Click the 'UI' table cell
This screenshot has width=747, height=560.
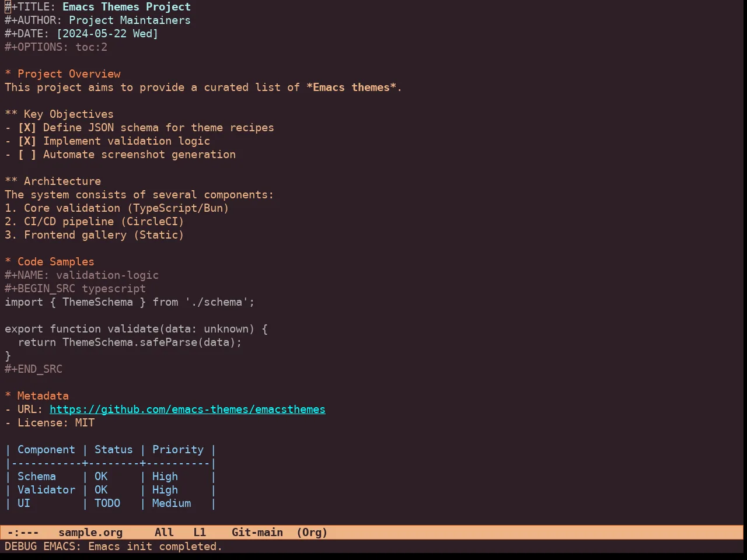coord(24,503)
